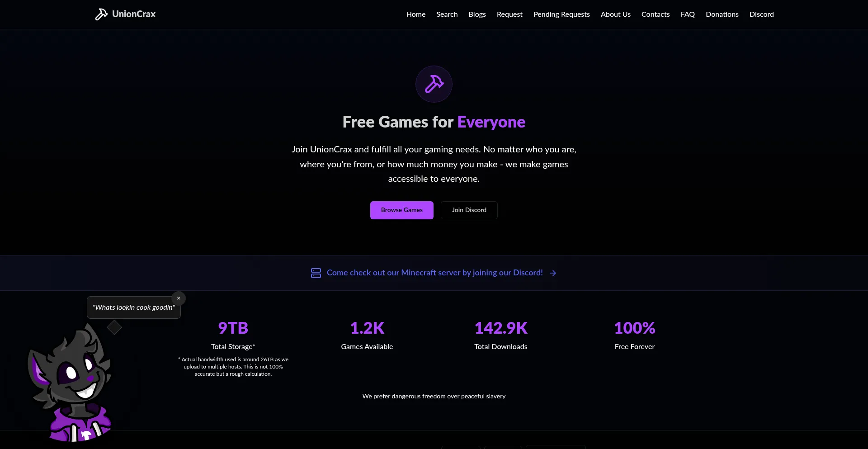The image size is (868, 449).
Task: Open the Contacts page
Action: [x=656, y=14]
